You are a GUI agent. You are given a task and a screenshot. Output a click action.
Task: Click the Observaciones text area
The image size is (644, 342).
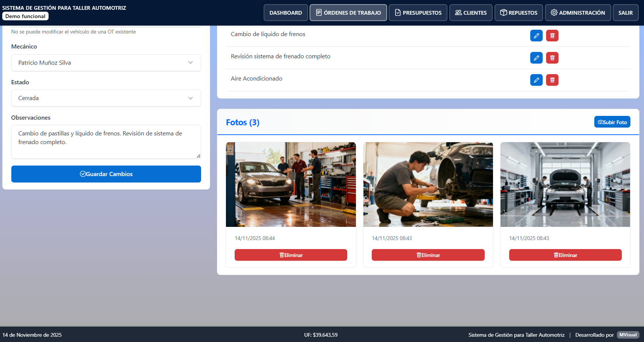coord(106,142)
